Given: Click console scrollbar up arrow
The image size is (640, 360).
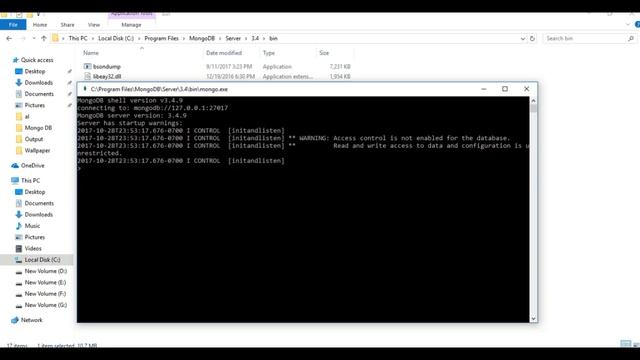Looking at the screenshot, I should [x=533, y=100].
